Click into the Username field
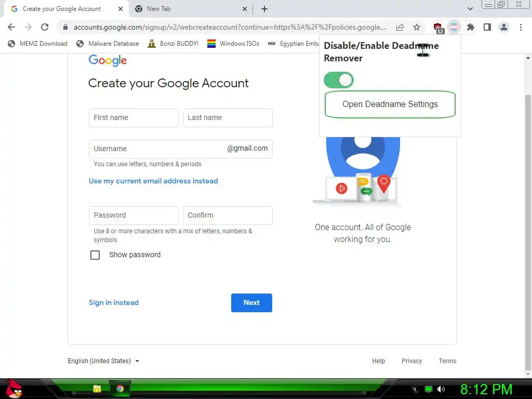Screen dimensions: 532x399 point(180,149)
